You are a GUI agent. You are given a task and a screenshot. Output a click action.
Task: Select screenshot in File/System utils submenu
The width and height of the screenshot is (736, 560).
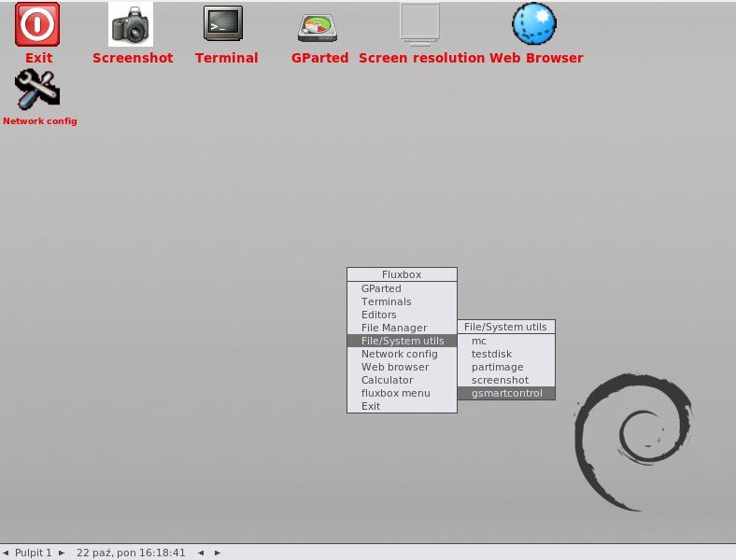tap(506, 381)
